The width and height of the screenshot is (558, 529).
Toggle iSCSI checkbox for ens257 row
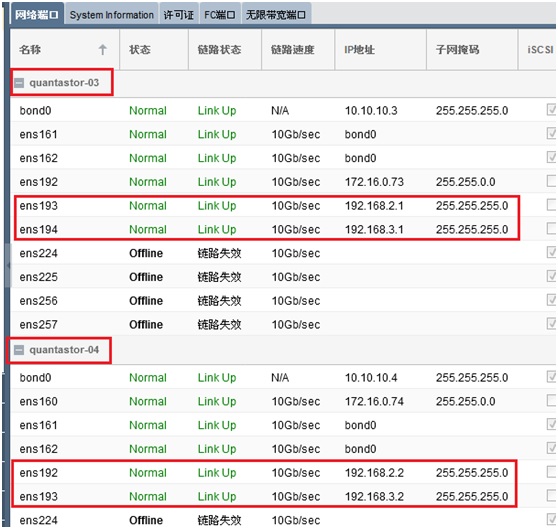tap(551, 324)
